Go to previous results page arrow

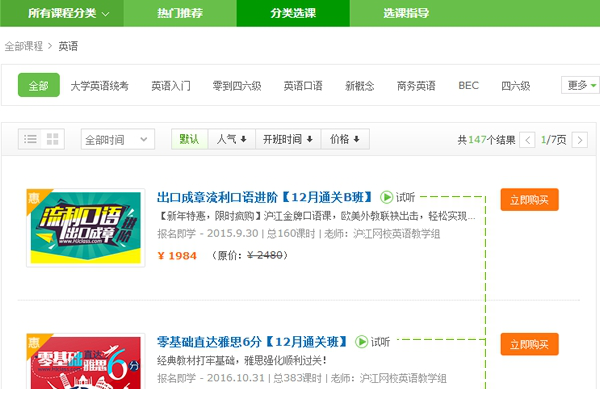[528, 140]
